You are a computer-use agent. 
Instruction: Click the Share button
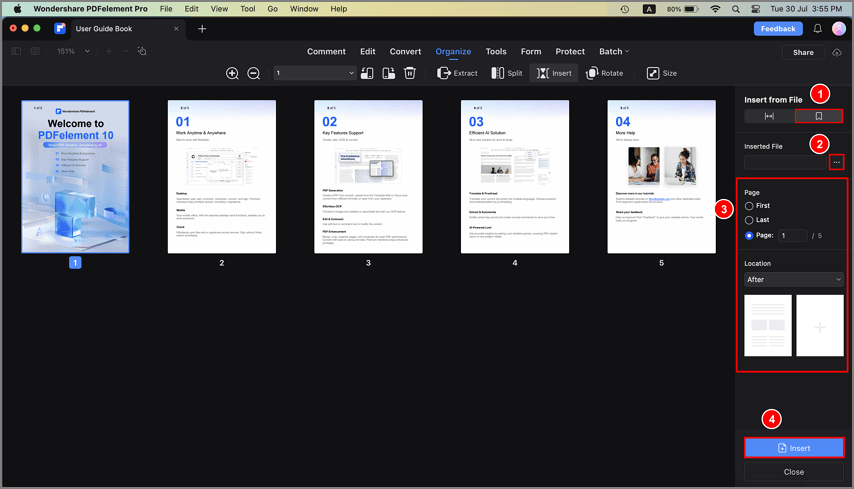[x=803, y=52]
